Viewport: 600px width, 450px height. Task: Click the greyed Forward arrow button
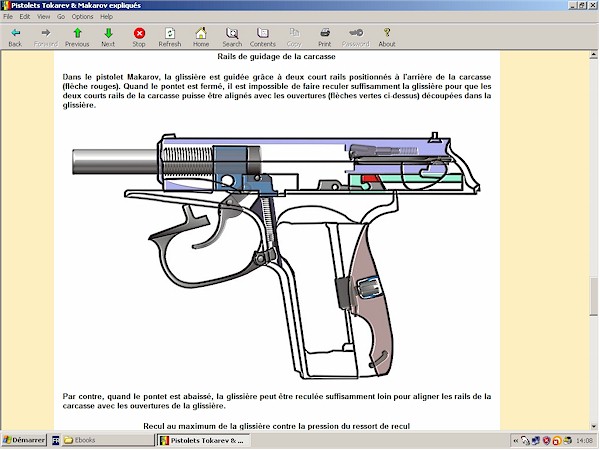pyautogui.click(x=46, y=37)
